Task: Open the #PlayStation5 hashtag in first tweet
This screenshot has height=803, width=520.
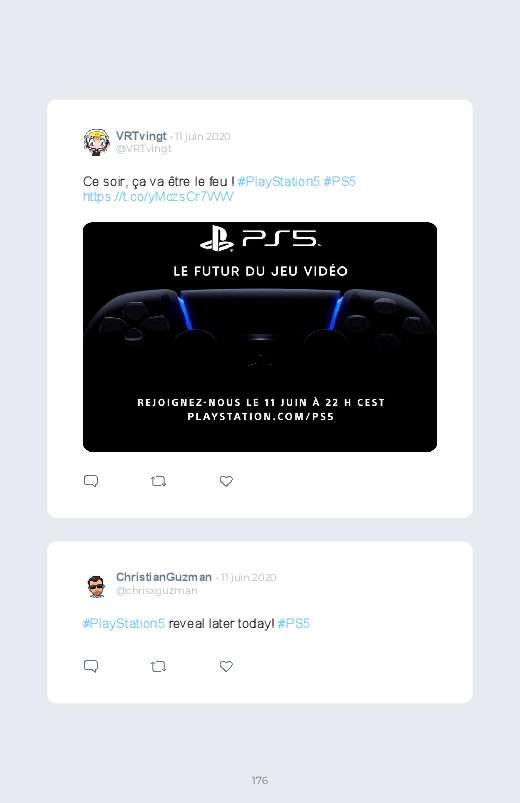Action: (278, 181)
